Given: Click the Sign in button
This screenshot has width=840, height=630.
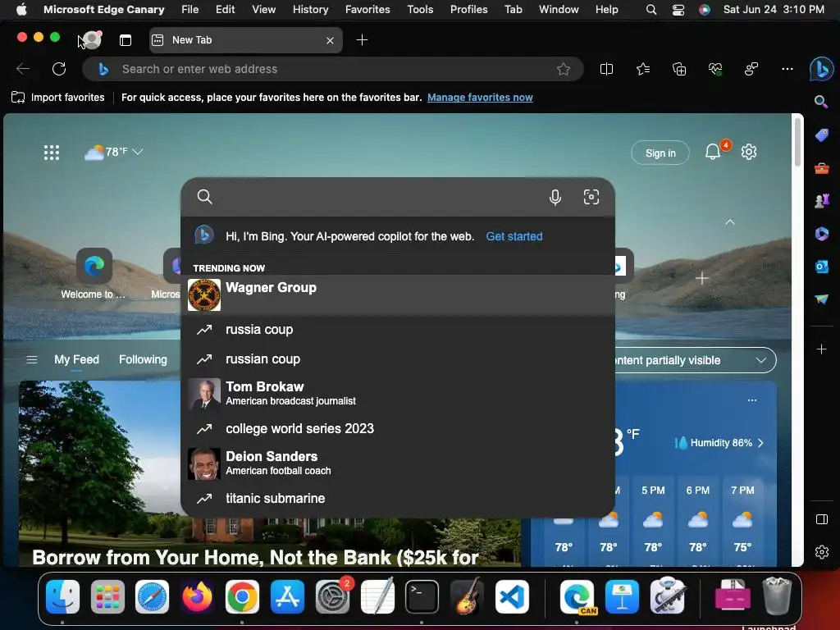Looking at the screenshot, I should pyautogui.click(x=660, y=153).
